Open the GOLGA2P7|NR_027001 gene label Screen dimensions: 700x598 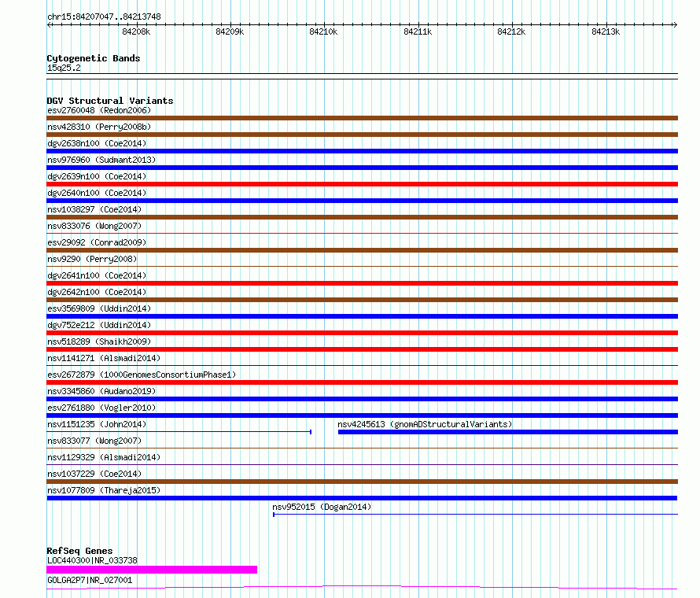point(90,580)
